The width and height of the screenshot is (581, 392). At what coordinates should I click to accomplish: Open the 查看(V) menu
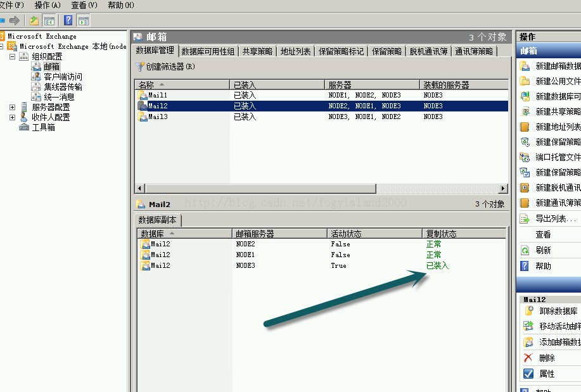pyautogui.click(x=84, y=5)
